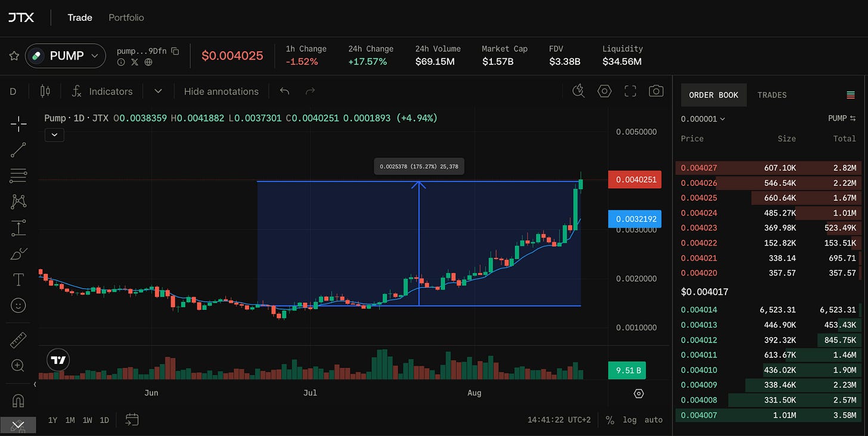
Task: Select the brush drawing tool
Action: [x=18, y=253]
